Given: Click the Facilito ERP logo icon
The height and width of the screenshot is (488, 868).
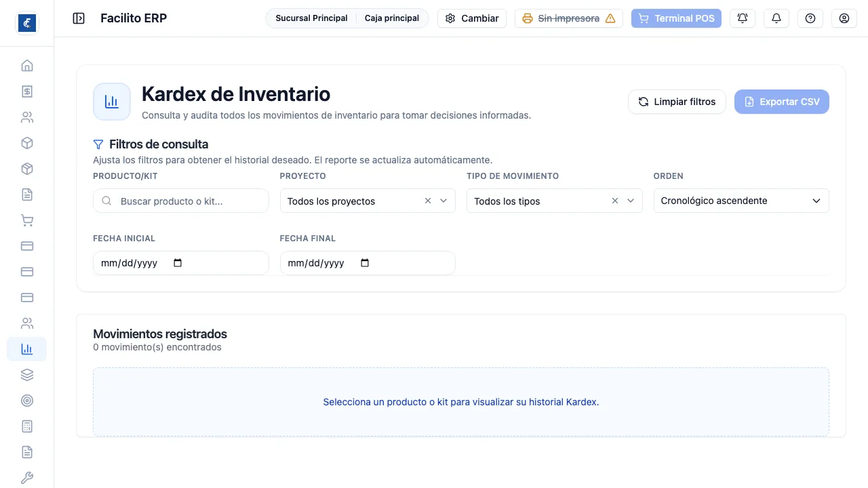Looking at the screenshot, I should click(x=27, y=22).
